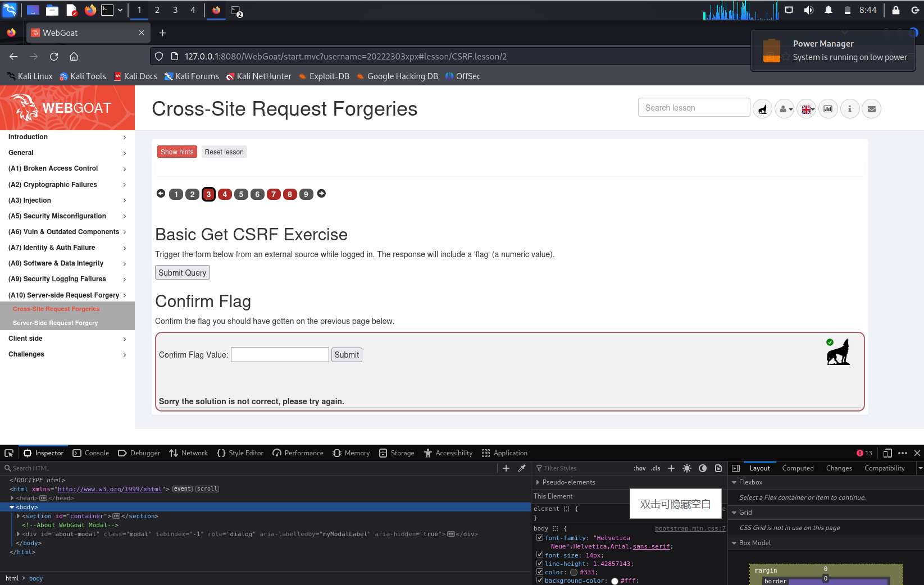Click the notifications bell icon

tap(829, 10)
